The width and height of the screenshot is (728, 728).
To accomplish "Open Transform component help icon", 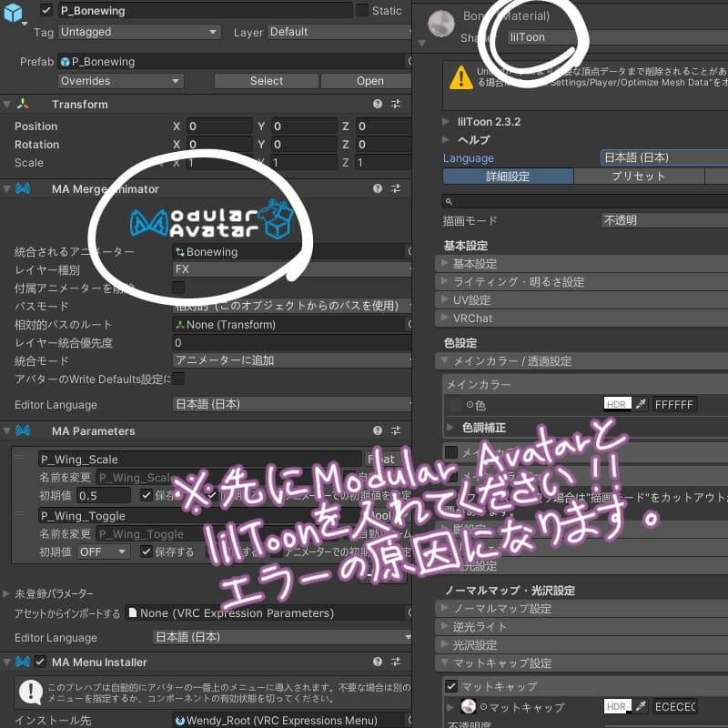I will pyautogui.click(x=378, y=104).
